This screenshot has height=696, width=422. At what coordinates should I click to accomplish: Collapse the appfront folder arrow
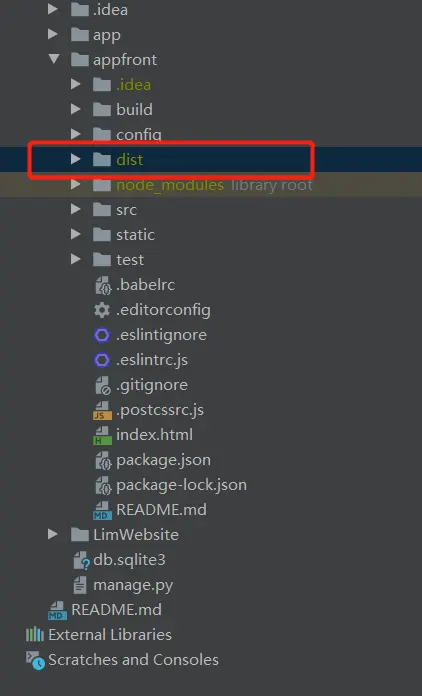(54, 59)
